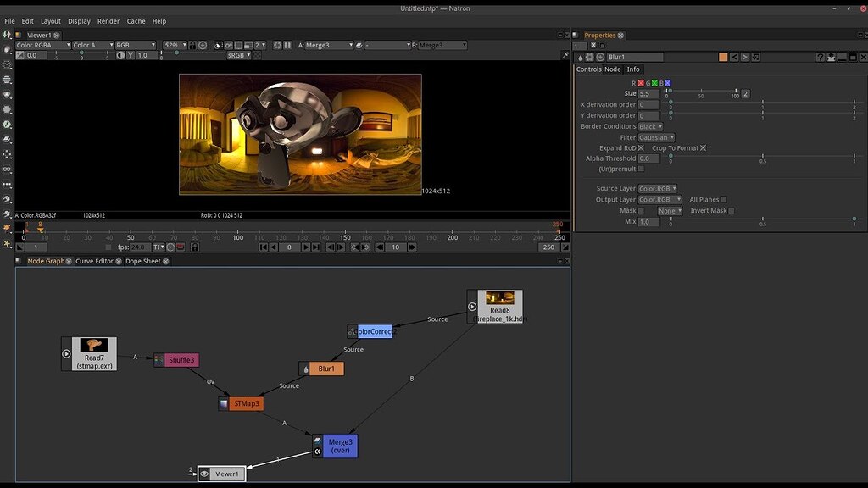Click the pause viewer updates icon
This screenshot has width=868, height=488.
[x=287, y=45]
